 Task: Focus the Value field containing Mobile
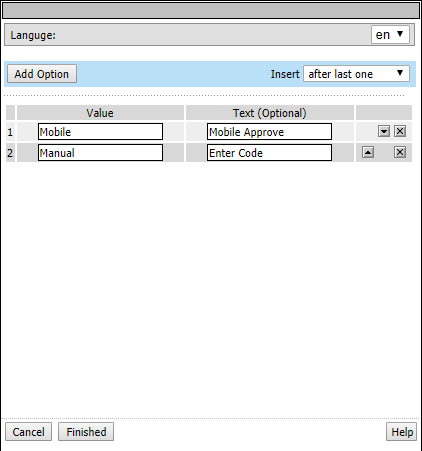pos(100,132)
